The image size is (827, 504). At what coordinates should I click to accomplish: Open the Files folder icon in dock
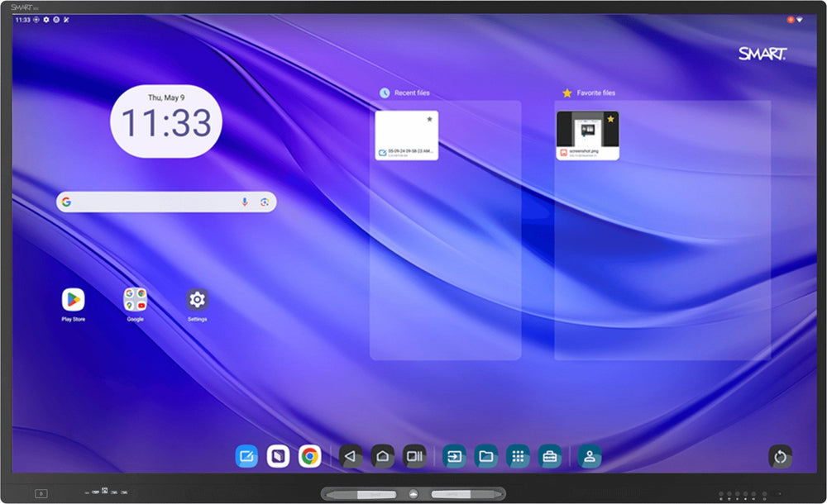coord(485,456)
